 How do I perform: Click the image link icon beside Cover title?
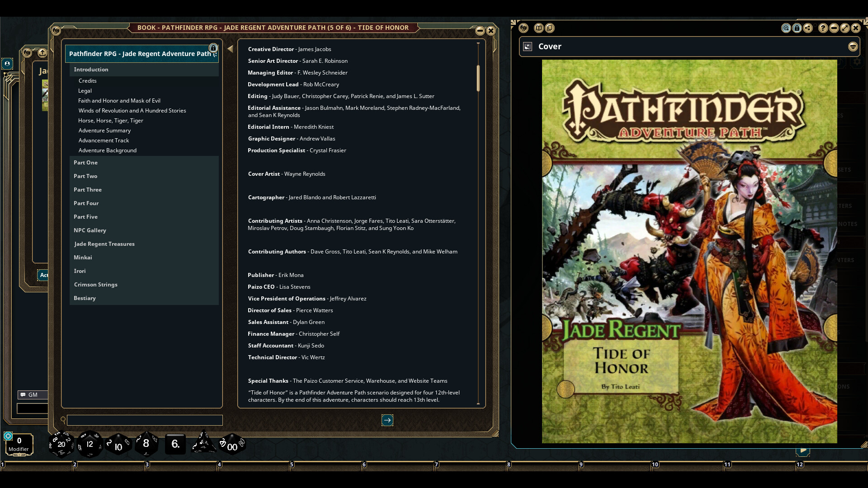pos(528,47)
